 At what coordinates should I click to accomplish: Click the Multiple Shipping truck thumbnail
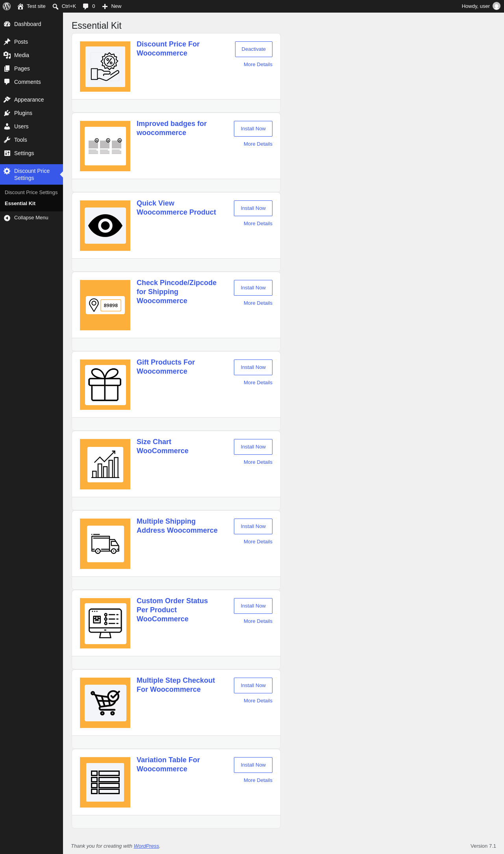pyautogui.click(x=105, y=544)
